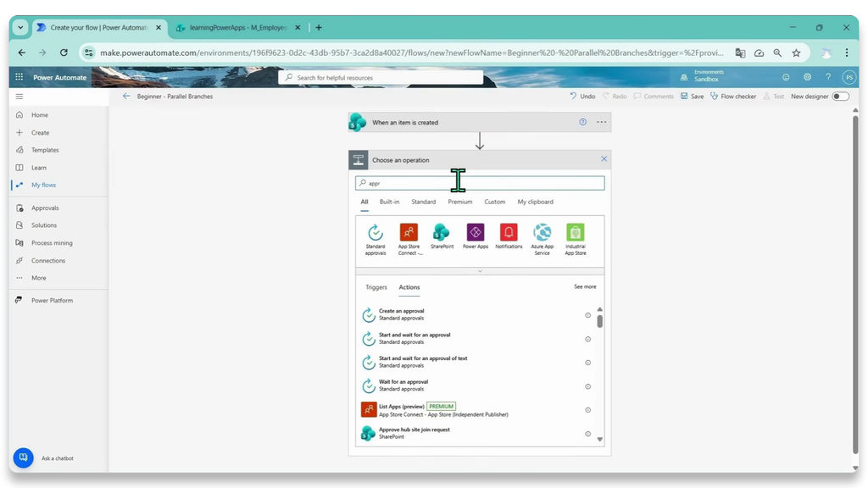The width and height of the screenshot is (868, 488).
Task: Switch to the Standard tab
Action: pyautogui.click(x=424, y=202)
